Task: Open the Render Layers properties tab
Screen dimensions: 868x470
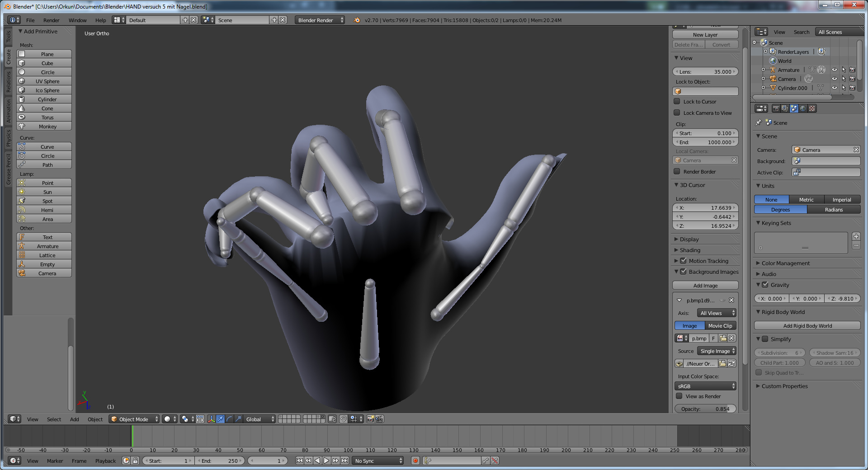Action: [x=785, y=108]
